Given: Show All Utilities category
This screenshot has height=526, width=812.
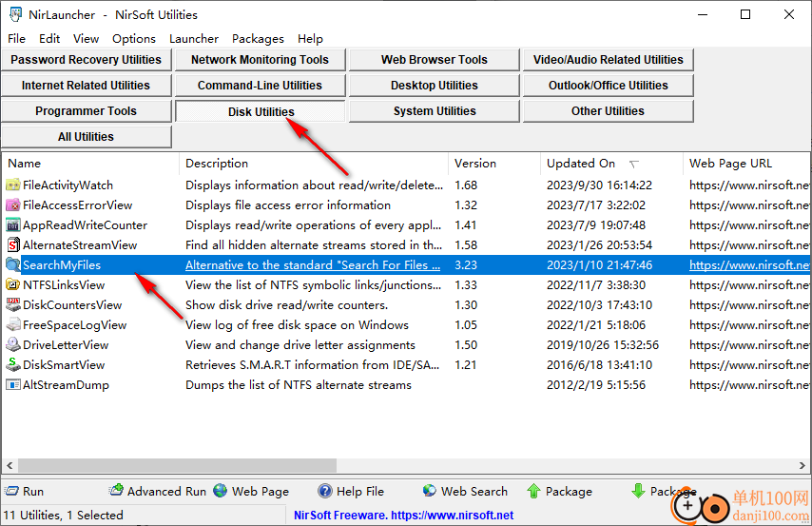Looking at the screenshot, I should (x=86, y=137).
